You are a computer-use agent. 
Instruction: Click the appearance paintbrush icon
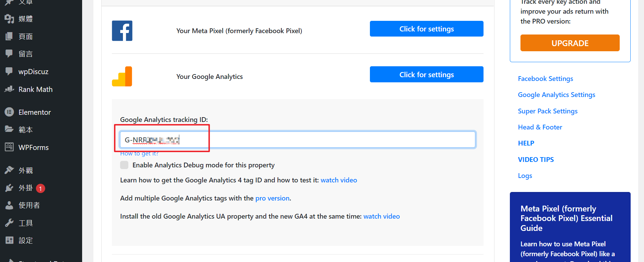[x=9, y=170]
